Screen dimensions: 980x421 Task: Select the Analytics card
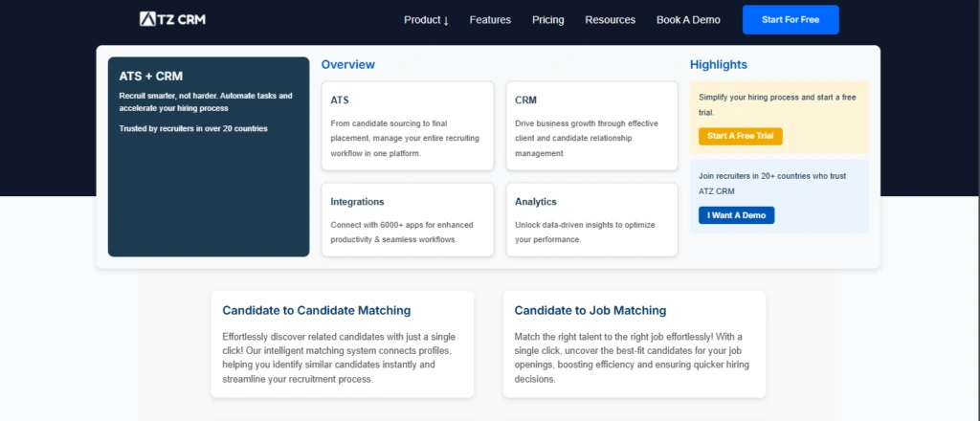click(591, 219)
